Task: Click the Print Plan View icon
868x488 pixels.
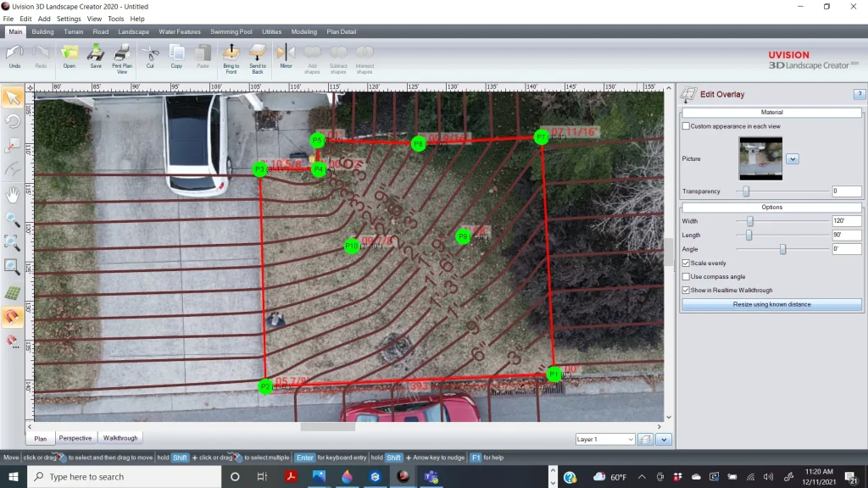Action: tap(123, 53)
